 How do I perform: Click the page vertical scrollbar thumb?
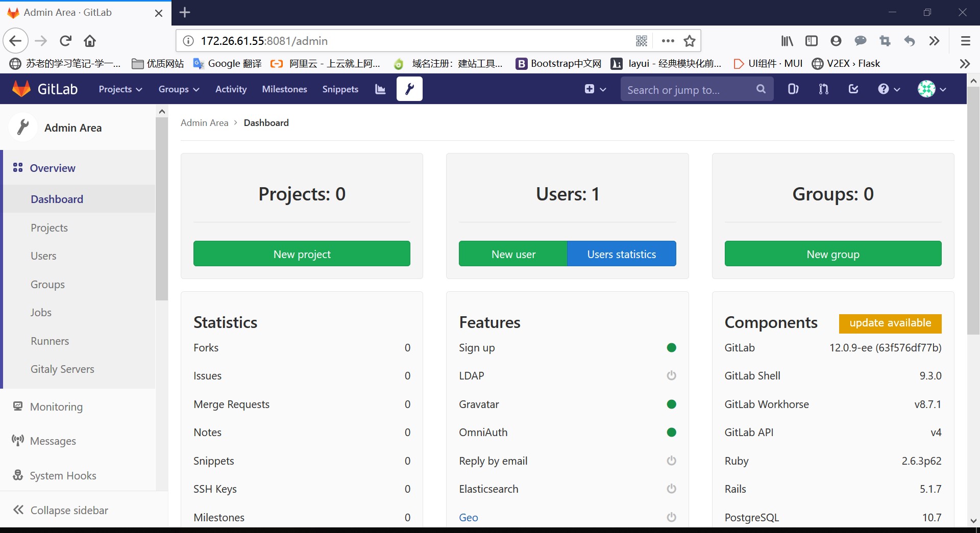click(x=973, y=211)
